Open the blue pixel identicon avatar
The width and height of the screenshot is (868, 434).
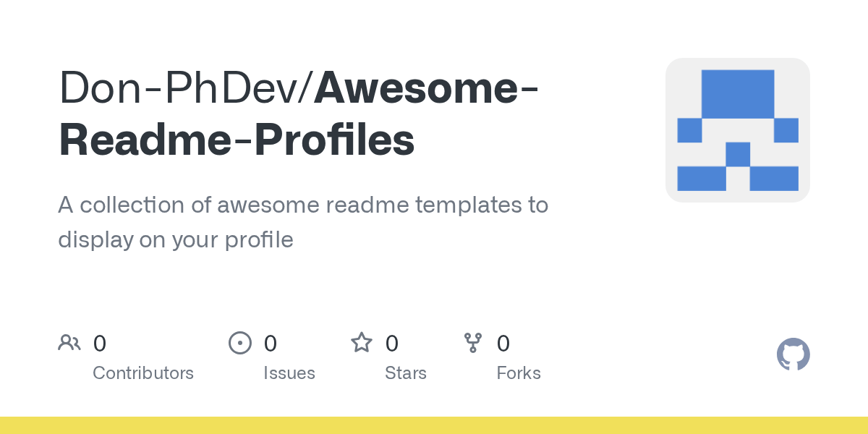(737, 130)
